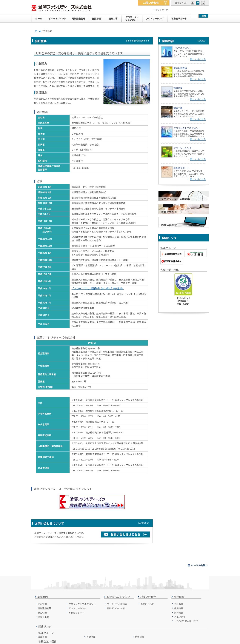Click the 会社案内ダウンロード pamphlet banner

tap(92, 502)
